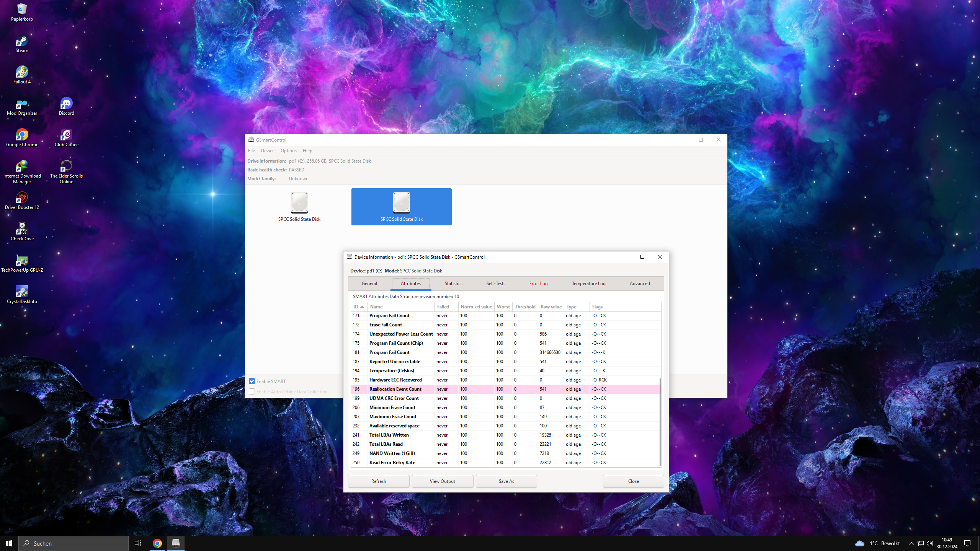Sort attributes by ID column header

(358, 307)
